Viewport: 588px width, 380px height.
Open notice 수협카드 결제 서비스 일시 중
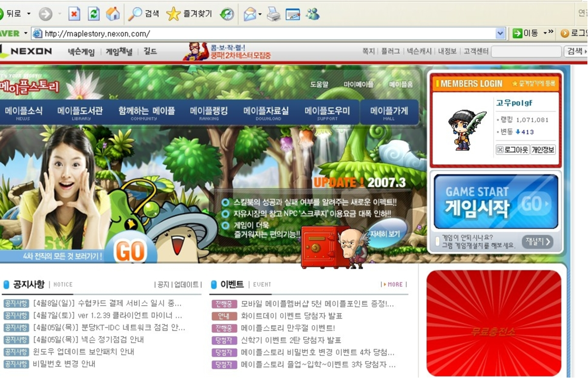(x=107, y=303)
